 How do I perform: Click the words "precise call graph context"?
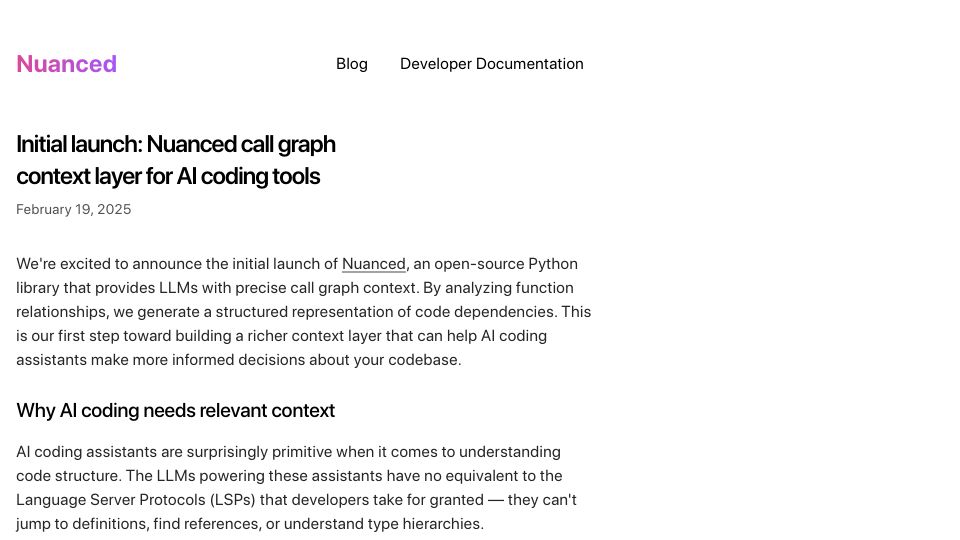(x=326, y=288)
